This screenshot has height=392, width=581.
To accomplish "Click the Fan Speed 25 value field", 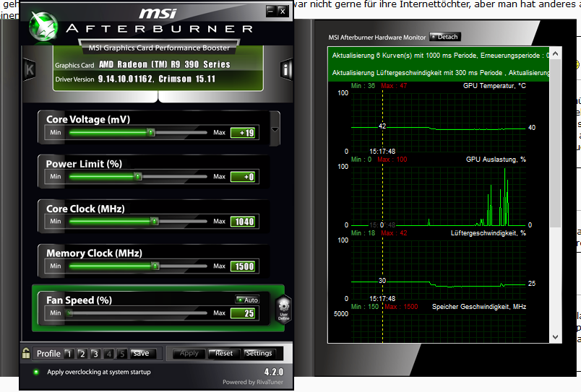I will [x=243, y=313].
